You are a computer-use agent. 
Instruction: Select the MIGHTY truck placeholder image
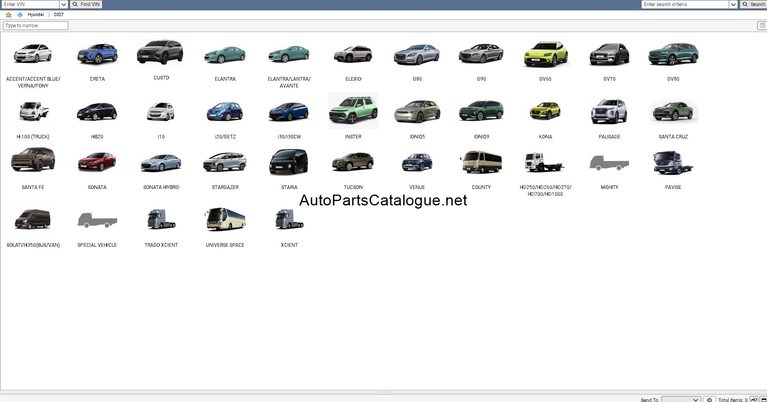click(609, 162)
